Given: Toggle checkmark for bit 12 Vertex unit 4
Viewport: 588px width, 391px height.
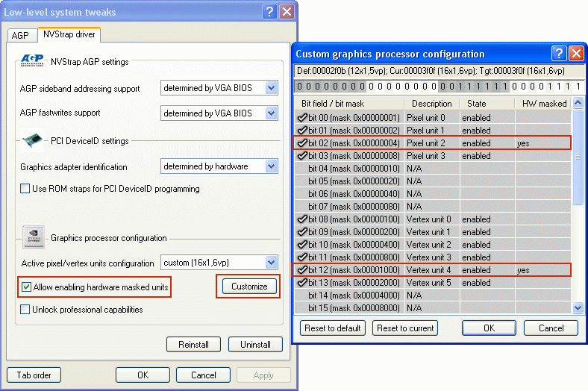Looking at the screenshot, I should click(x=302, y=270).
